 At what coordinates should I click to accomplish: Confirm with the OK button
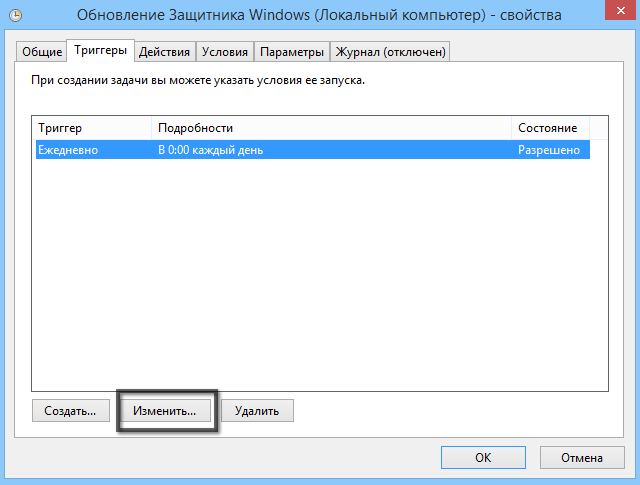pyautogui.click(x=483, y=457)
